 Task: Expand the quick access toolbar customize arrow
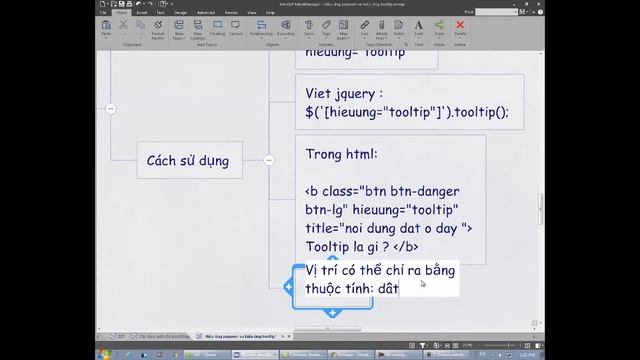(x=172, y=4)
